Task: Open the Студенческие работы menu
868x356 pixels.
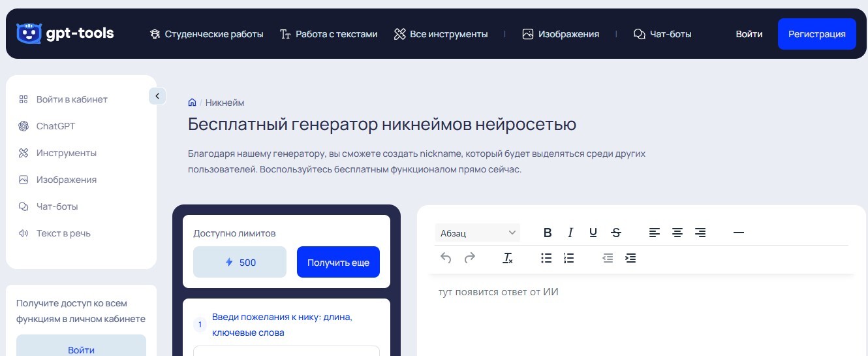Action: pyautogui.click(x=206, y=34)
